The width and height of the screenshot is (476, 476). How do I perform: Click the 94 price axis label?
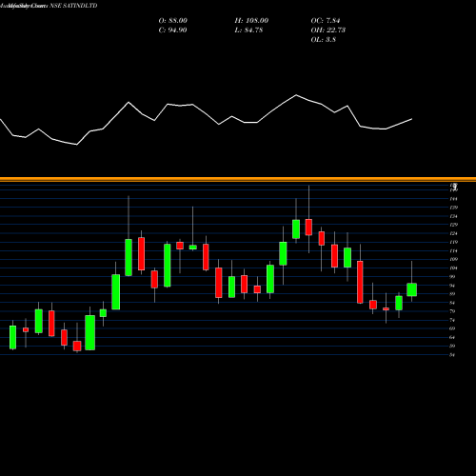coord(452,286)
